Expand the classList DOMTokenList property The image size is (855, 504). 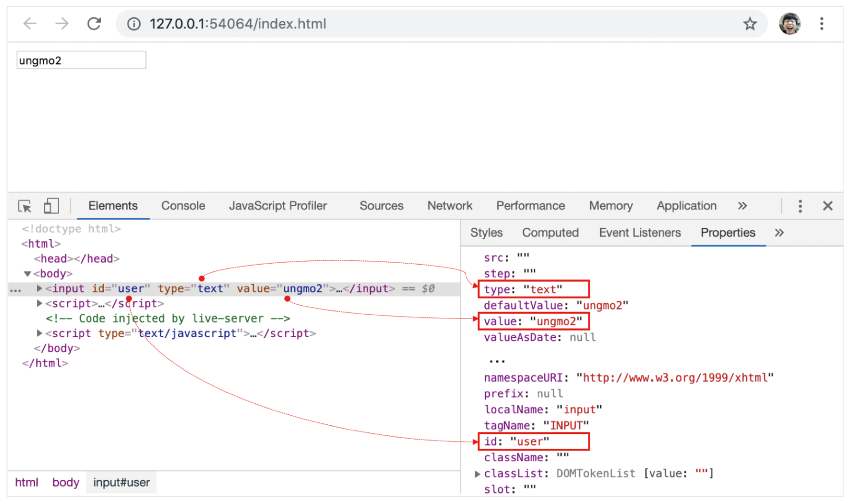(477, 474)
